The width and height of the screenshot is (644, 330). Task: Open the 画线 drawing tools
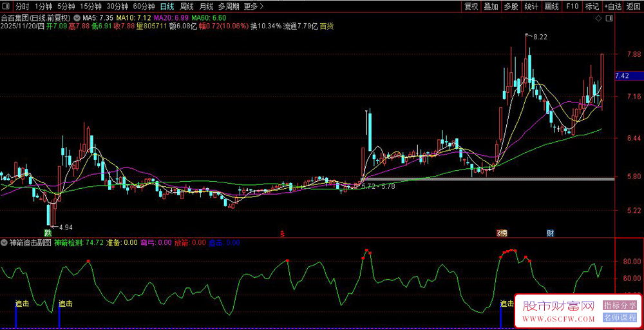(x=551, y=6)
